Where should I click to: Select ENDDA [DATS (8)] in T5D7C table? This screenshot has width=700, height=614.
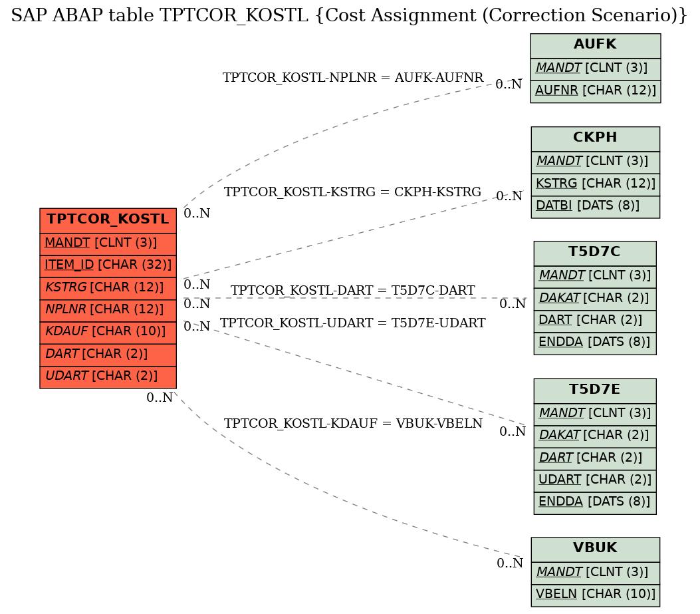[x=595, y=343]
